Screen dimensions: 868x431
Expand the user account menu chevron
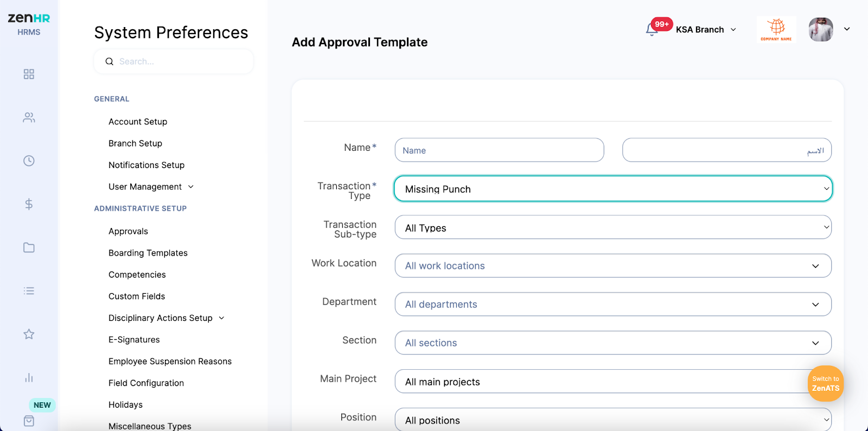point(847,29)
